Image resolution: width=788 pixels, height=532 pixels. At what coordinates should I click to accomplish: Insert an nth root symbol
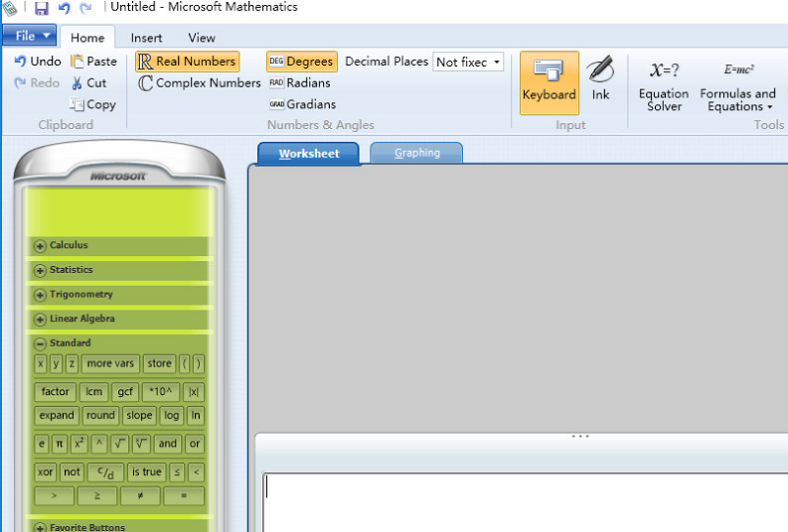tap(141, 444)
